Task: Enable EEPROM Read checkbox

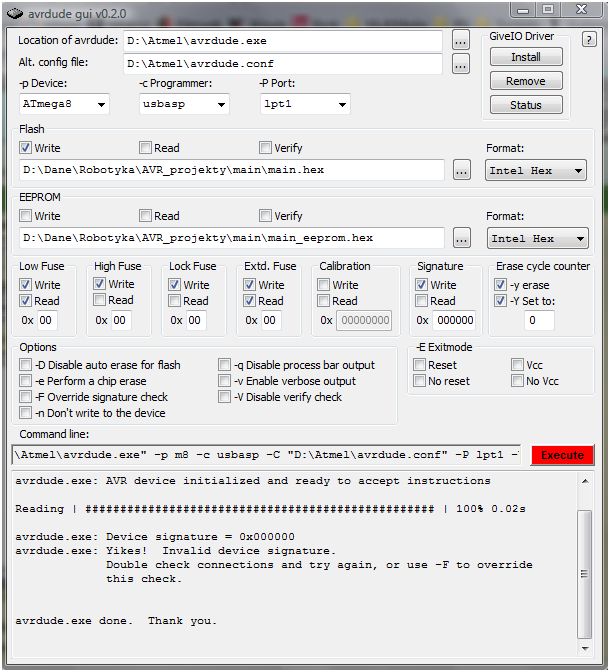Action: click(x=145, y=216)
